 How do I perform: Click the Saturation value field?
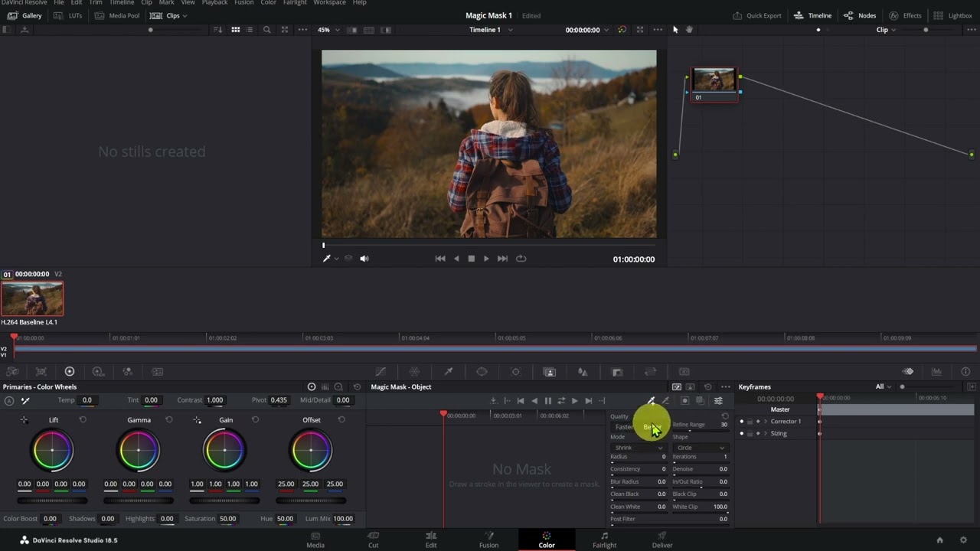point(228,519)
